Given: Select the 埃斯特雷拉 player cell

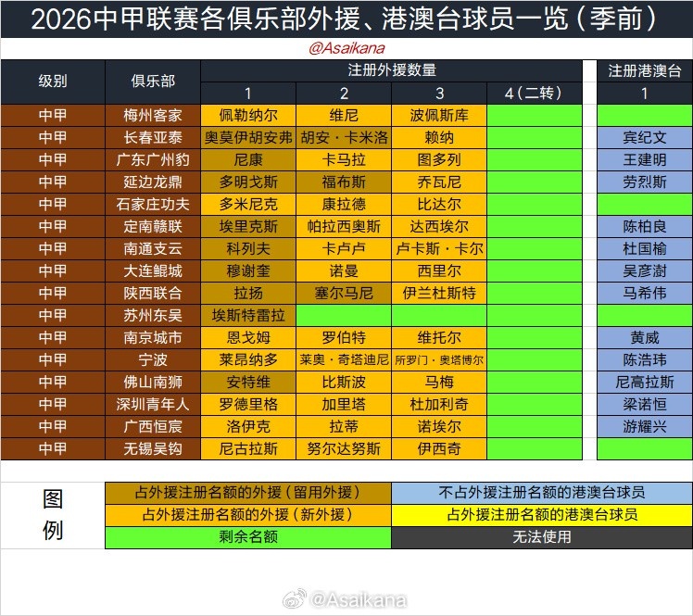Looking at the screenshot, I should [x=248, y=315].
